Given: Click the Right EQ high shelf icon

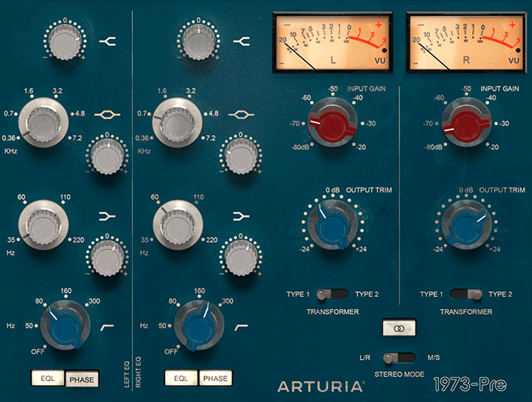Looking at the screenshot, I should pyautogui.click(x=241, y=42).
